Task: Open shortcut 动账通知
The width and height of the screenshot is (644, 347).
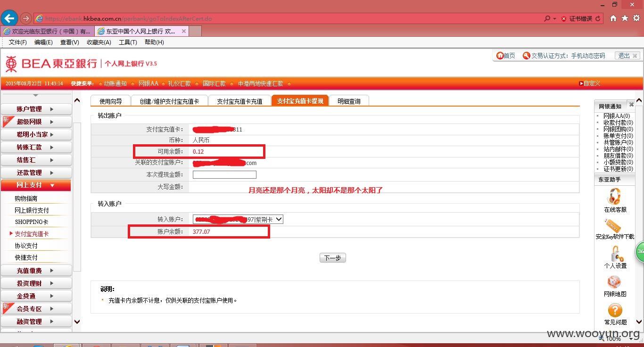Action: click(116, 83)
